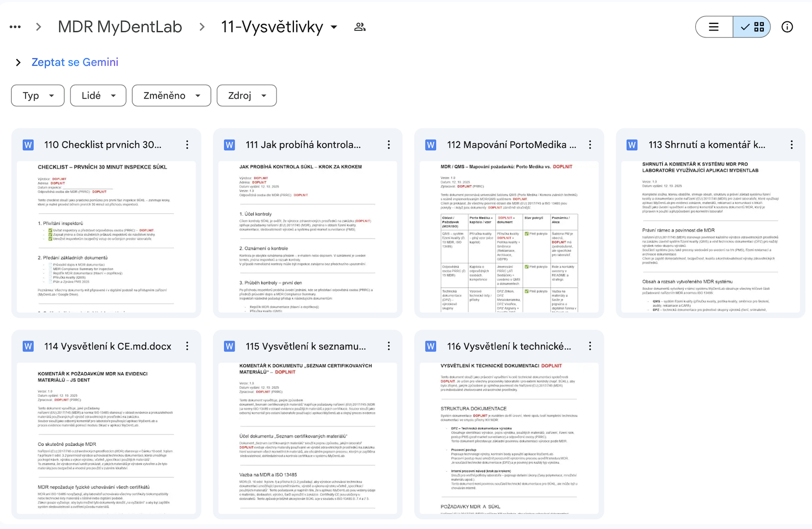
Task: Open the Typ filter dropdown
Action: [38, 95]
